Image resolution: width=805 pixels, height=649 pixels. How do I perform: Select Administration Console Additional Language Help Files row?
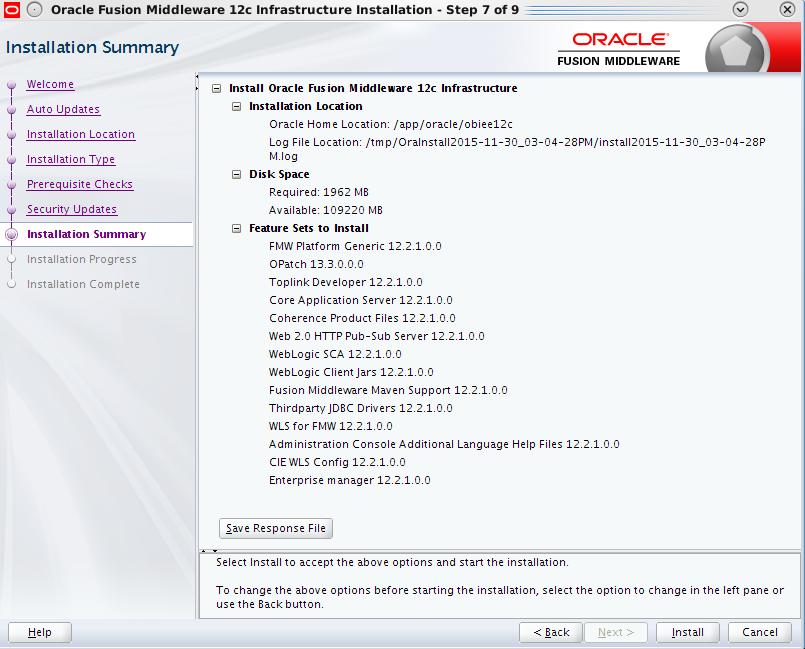444,444
